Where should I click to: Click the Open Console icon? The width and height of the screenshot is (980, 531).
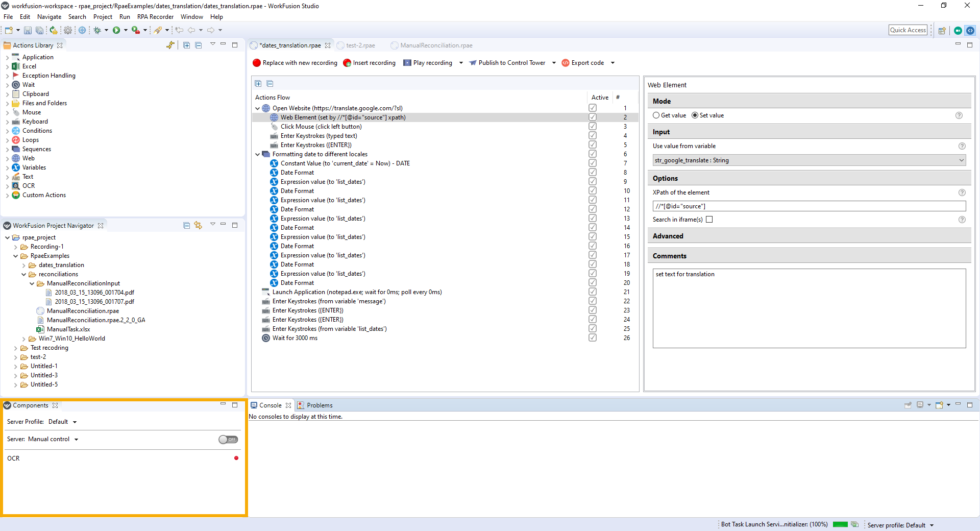[x=939, y=405]
